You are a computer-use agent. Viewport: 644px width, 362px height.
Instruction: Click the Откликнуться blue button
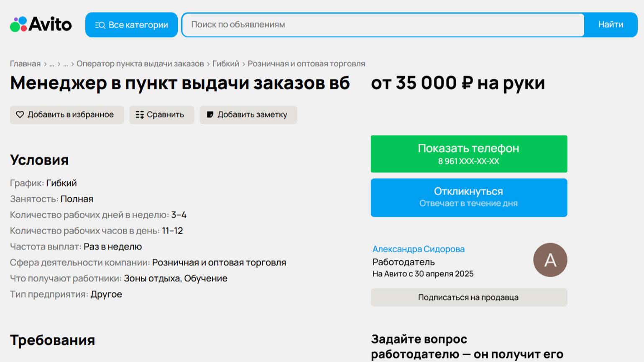(469, 198)
